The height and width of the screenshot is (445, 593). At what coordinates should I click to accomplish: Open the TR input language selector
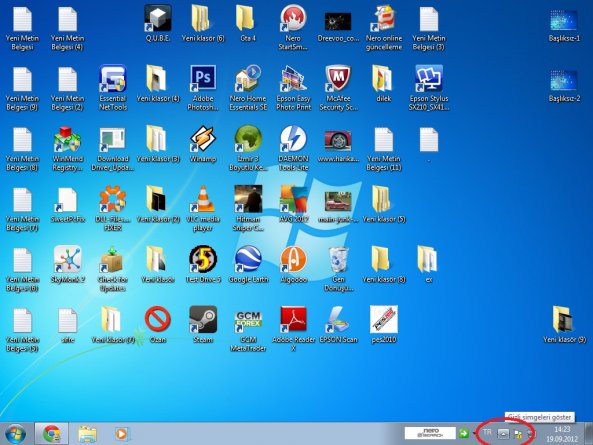pos(487,432)
